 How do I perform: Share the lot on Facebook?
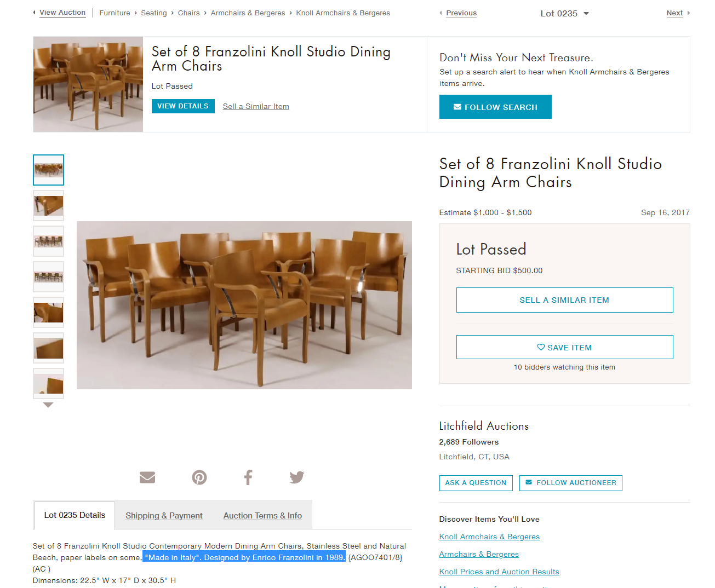(248, 477)
